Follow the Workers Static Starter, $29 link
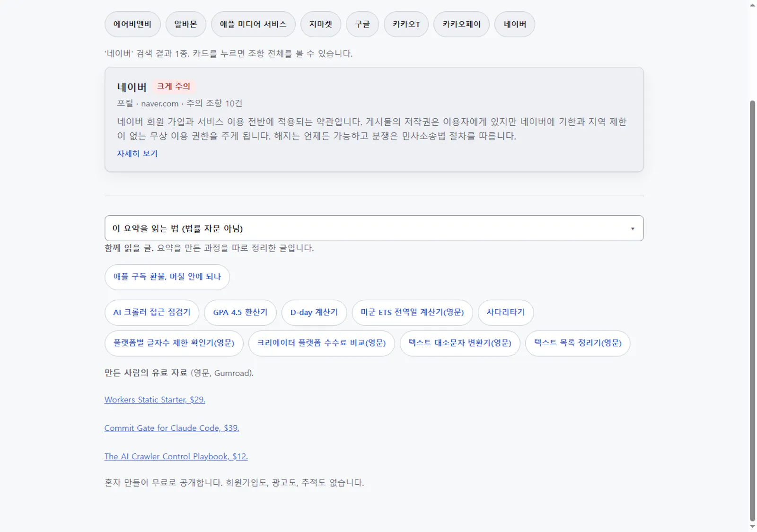 (155, 400)
